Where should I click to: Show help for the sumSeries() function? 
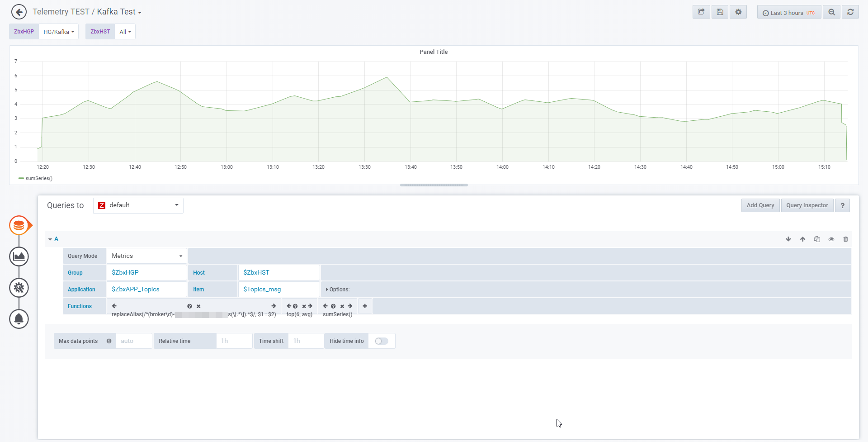tap(333, 306)
